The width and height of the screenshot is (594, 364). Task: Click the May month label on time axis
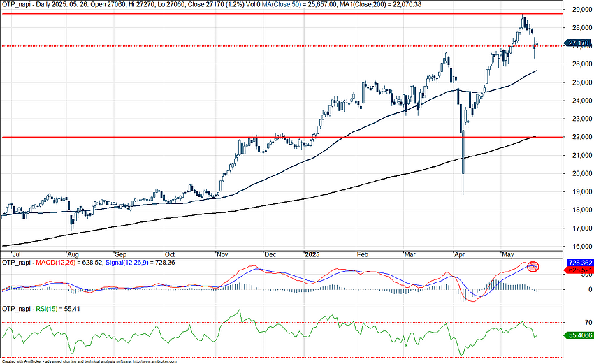tap(507, 254)
